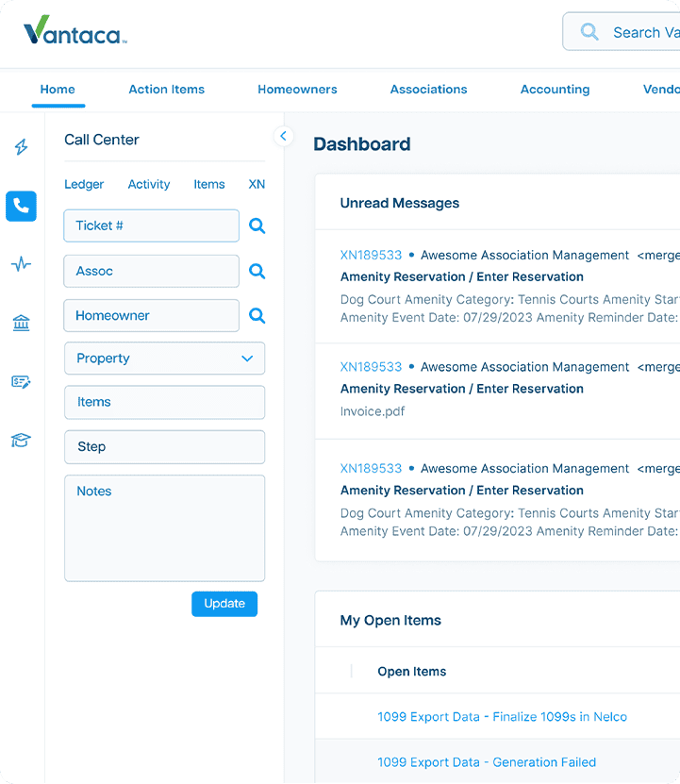Click the Homeowner field search icon
The width and height of the screenshot is (680, 784).
pyautogui.click(x=257, y=316)
